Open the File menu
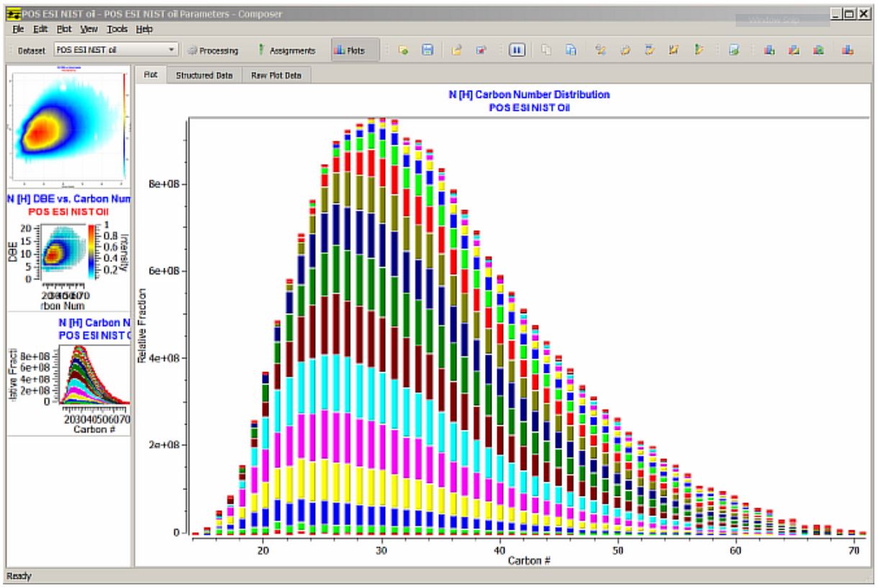The image size is (878, 588). pyautogui.click(x=18, y=29)
